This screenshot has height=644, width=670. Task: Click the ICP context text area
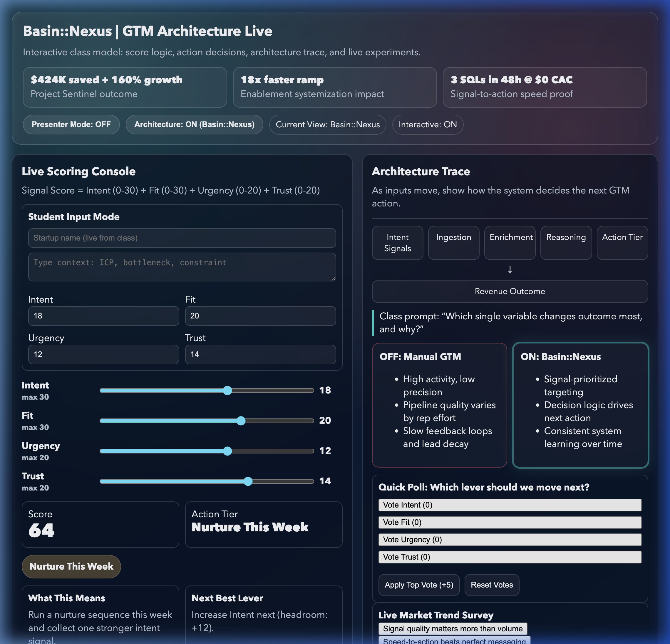coord(182,267)
